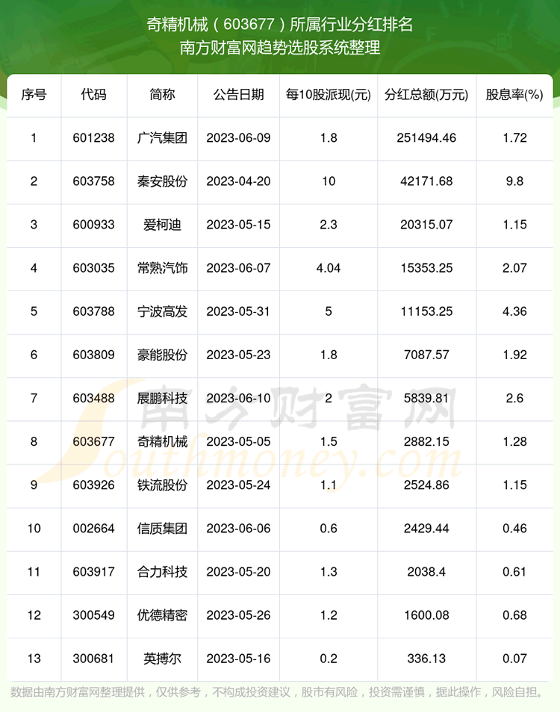The width and height of the screenshot is (560, 728).
Task: Click the 简称 column header
Action: point(162,95)
